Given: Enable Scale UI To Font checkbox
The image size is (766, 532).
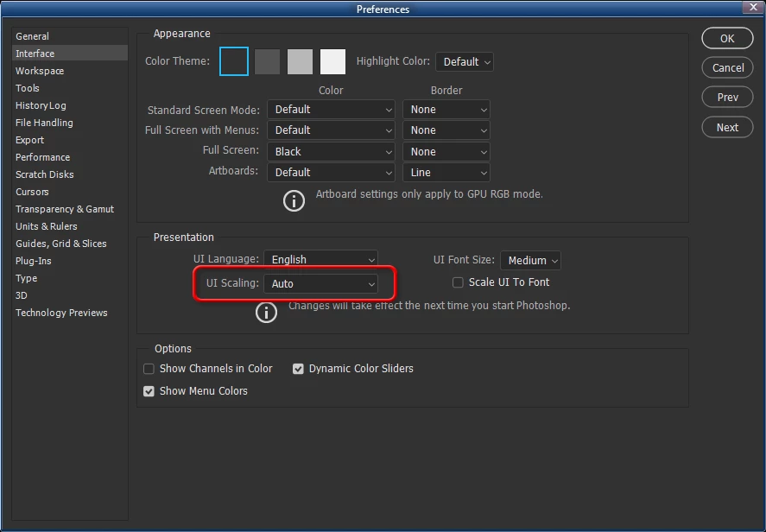Looking at the screenshot, I should [458, 282].
